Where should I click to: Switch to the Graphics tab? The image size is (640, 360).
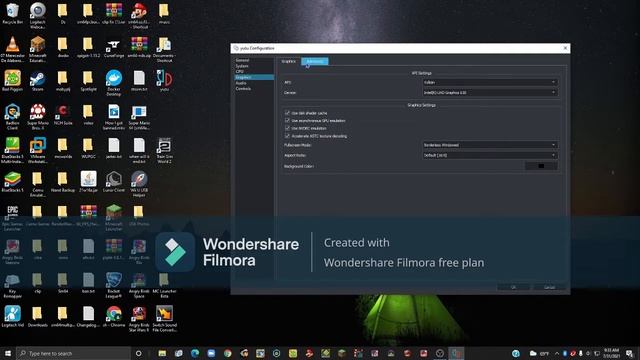coord(289,61)
